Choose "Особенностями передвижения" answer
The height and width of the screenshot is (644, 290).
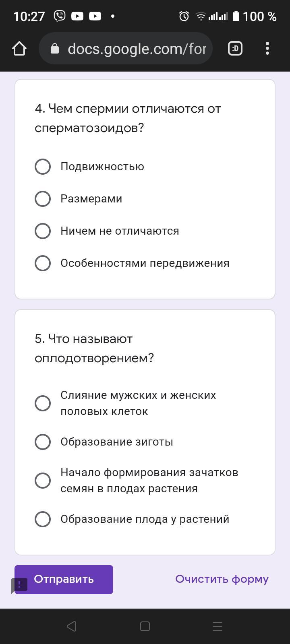tap(43, 263)
